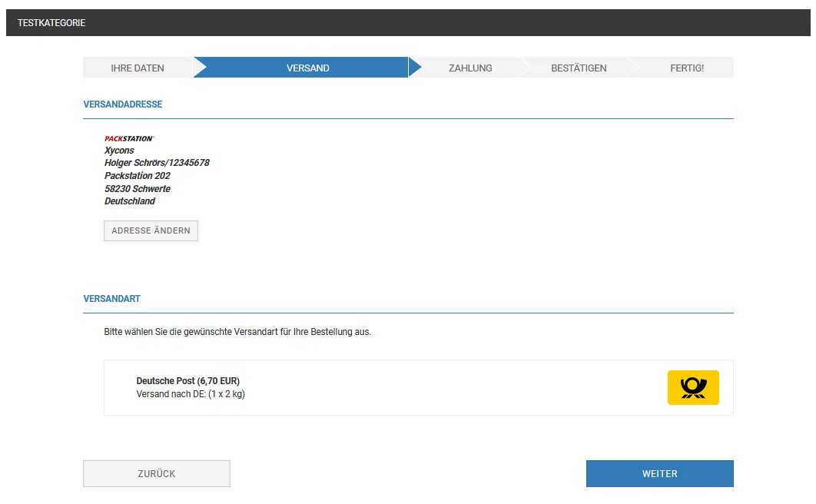Click the Xycons company name line
The width and height of the screenshot is (816, 504).
[119, 151]
